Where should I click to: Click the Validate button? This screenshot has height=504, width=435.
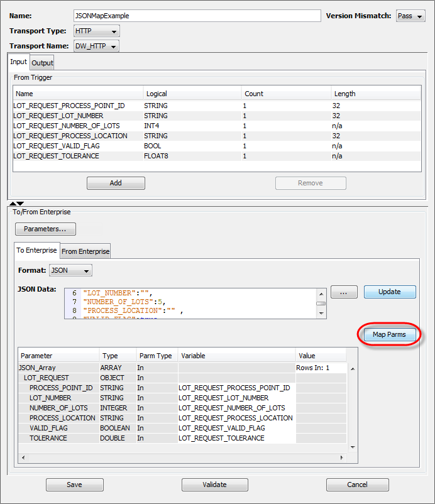coord(214,485)
